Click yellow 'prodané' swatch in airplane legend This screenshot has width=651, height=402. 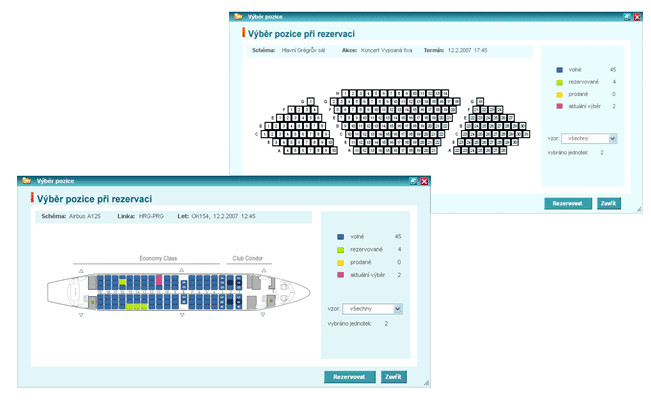click(340, 262)
